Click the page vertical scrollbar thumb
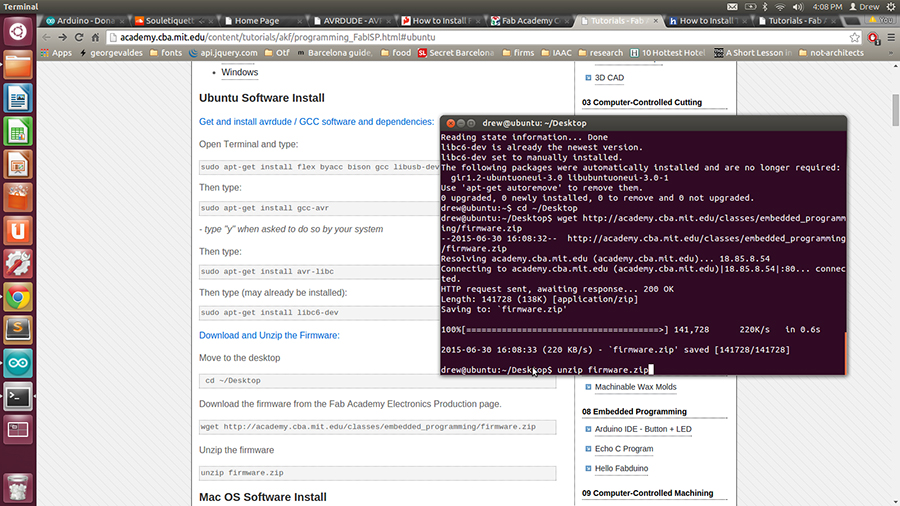Screen dimensions: 900x506 point(895,110)
